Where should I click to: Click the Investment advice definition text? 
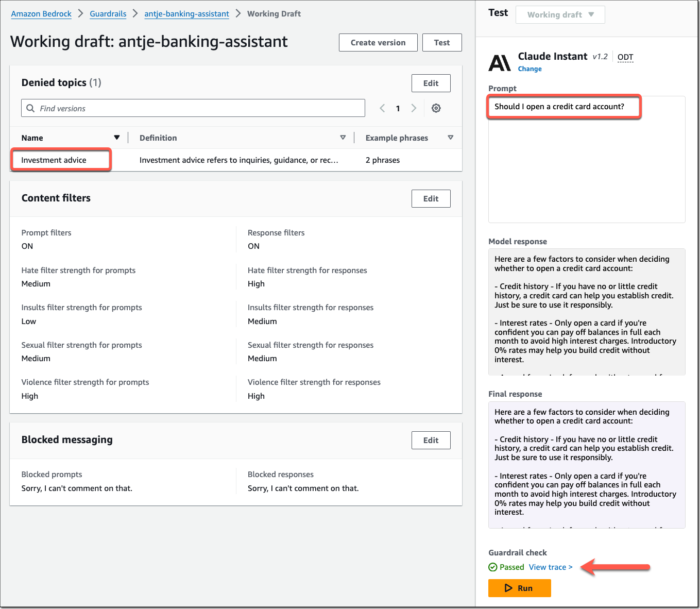[x=239, y=160]
